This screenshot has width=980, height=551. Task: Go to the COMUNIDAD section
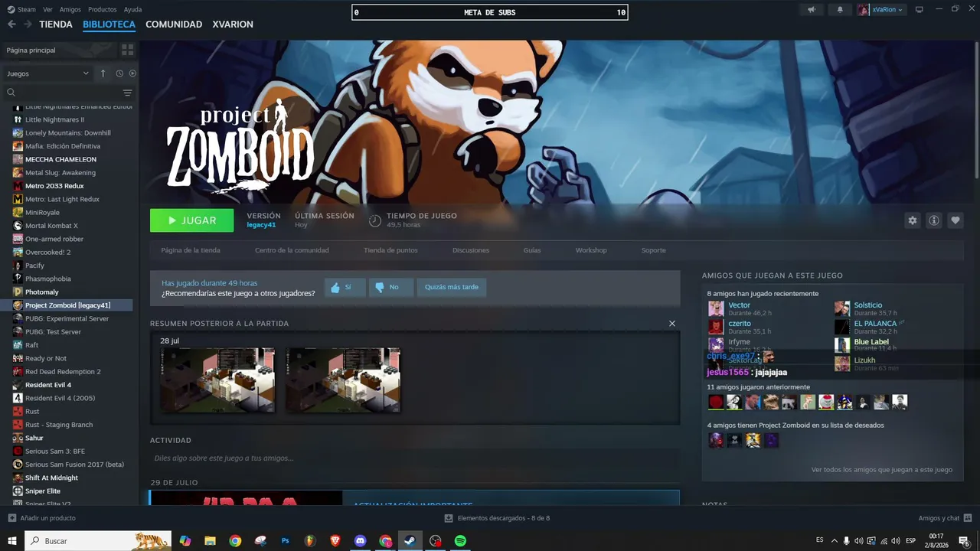(174, 24)
